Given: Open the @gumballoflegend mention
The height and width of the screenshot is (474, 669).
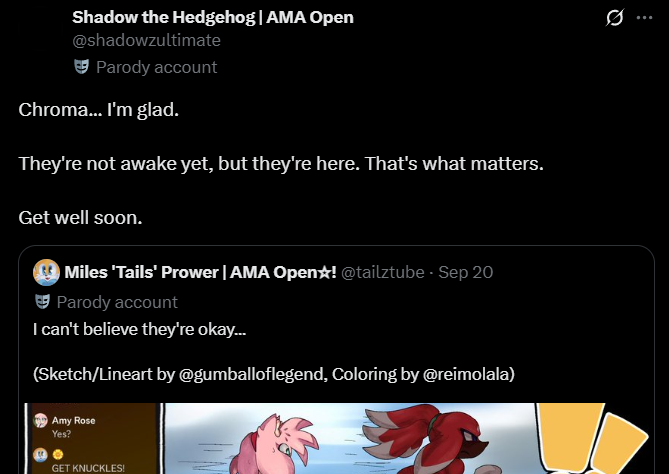Looking at the screenshot, I should point(253,374).
